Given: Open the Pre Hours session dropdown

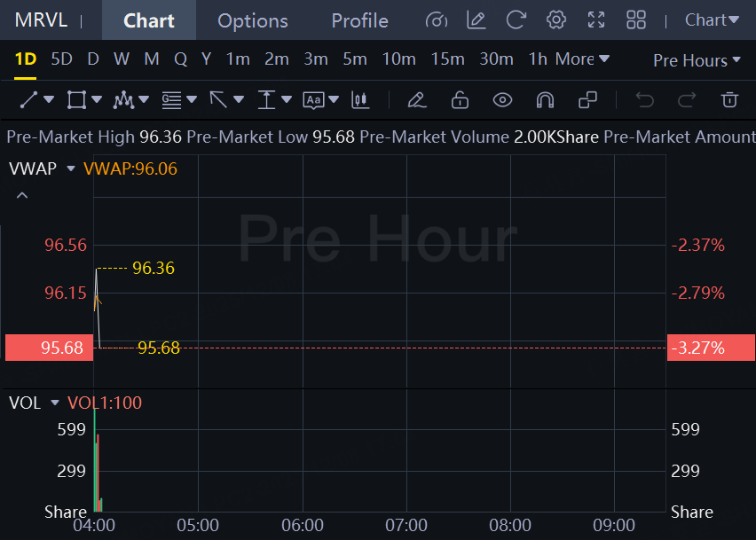Looking at the screenshot, I should tap(697, 60).
